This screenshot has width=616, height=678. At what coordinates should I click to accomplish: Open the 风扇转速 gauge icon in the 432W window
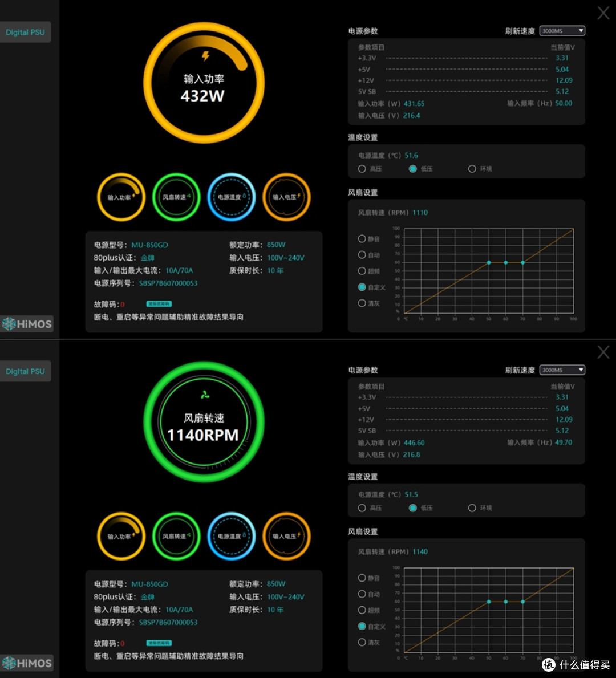coord(176,197)
